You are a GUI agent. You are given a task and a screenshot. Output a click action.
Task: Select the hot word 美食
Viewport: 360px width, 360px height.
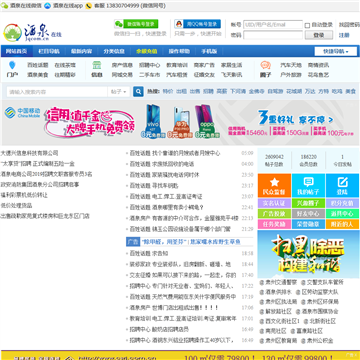350,91
